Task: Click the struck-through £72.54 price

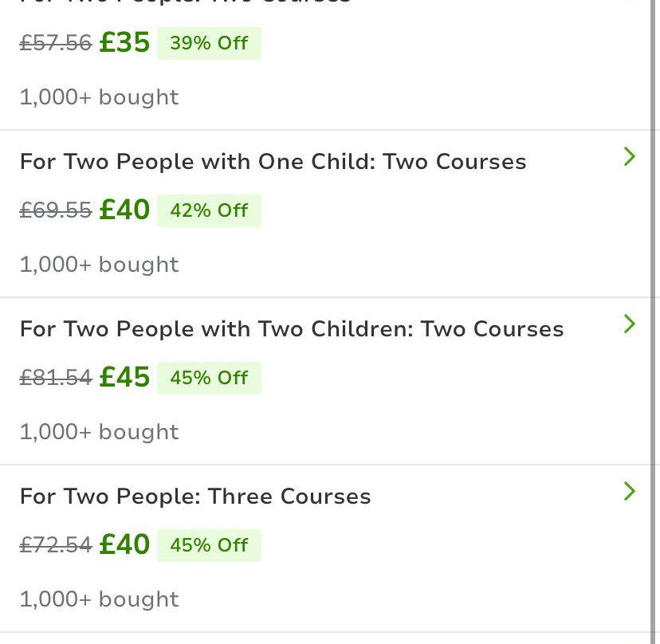Action: pyautogui.click(x=56, y=546)
